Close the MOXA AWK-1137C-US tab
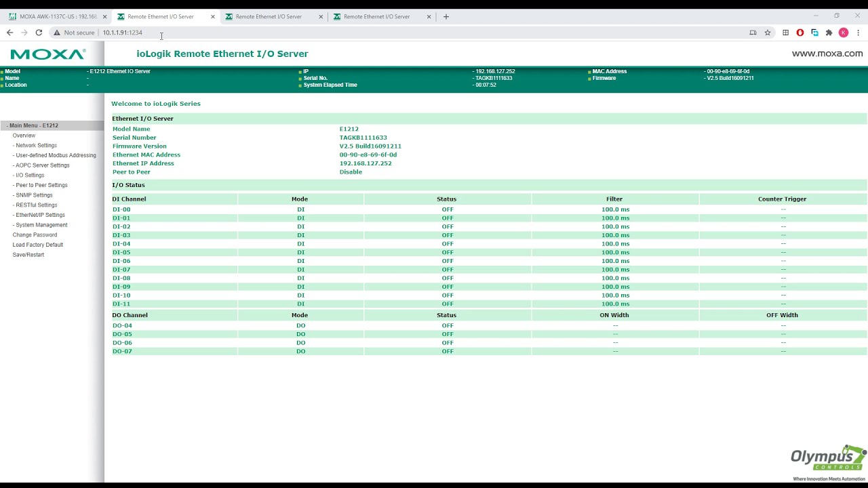This screenshot has height=488, width=868. pos(104,17)
